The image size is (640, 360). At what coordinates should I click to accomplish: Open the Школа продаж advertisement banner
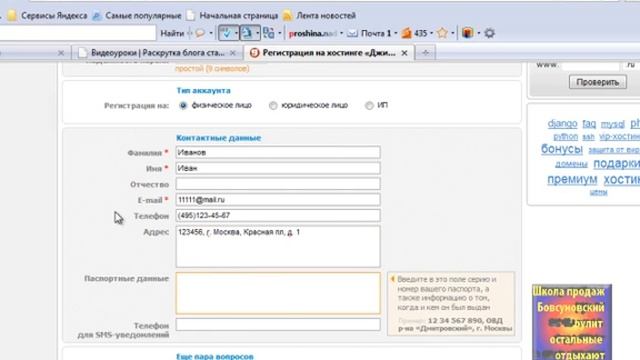(x=572, y=322)
